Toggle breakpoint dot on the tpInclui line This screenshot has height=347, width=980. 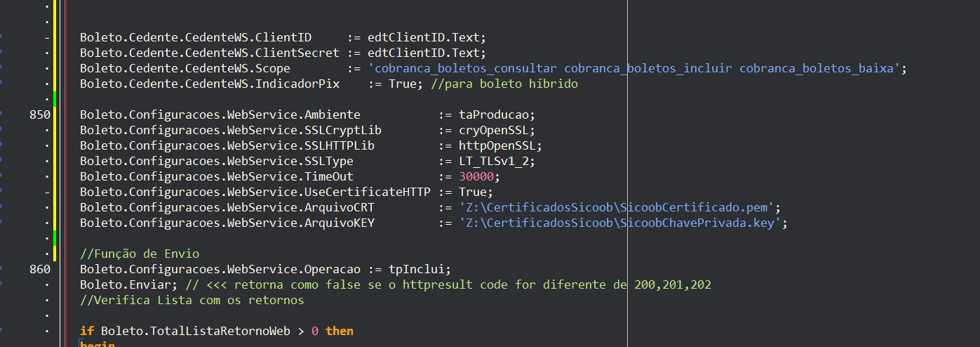[x=1, y=269]
